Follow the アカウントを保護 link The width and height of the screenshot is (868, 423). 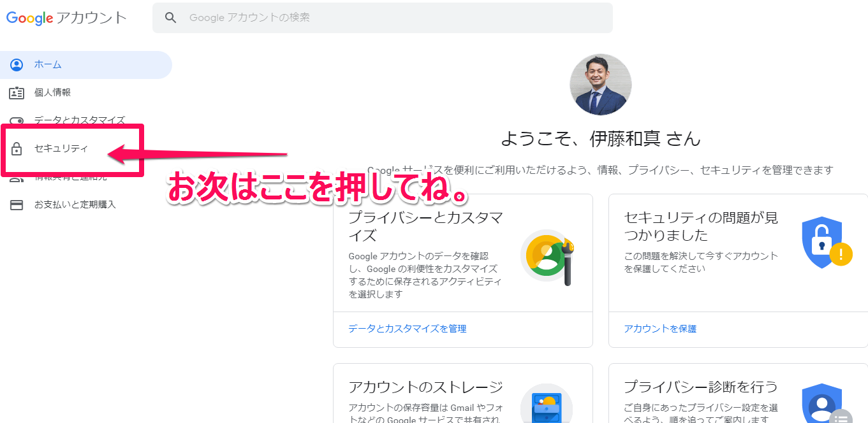click(x=660, y=329)
